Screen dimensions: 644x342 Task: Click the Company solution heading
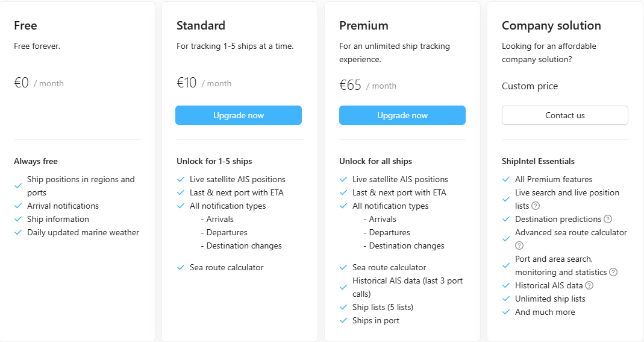coord(551,25)
